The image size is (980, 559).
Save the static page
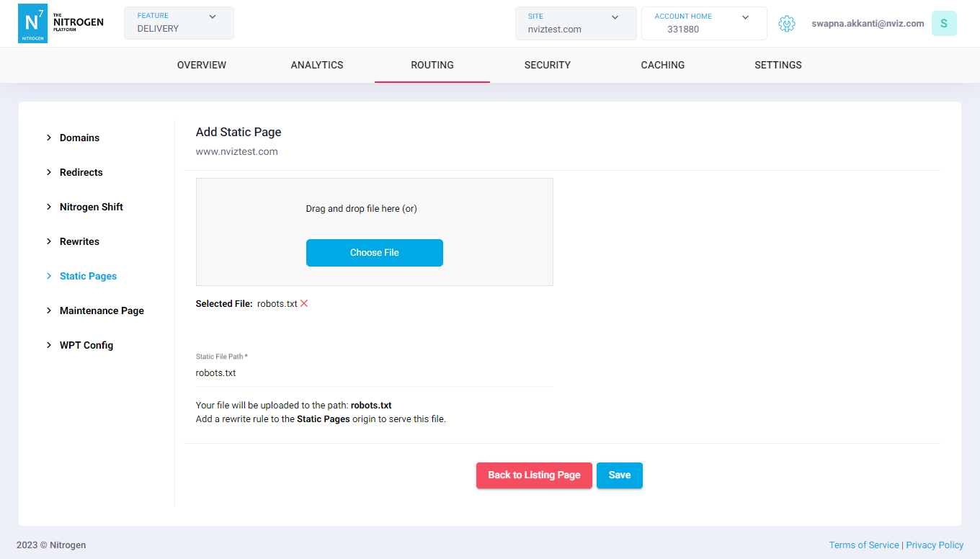coord(619,475)
